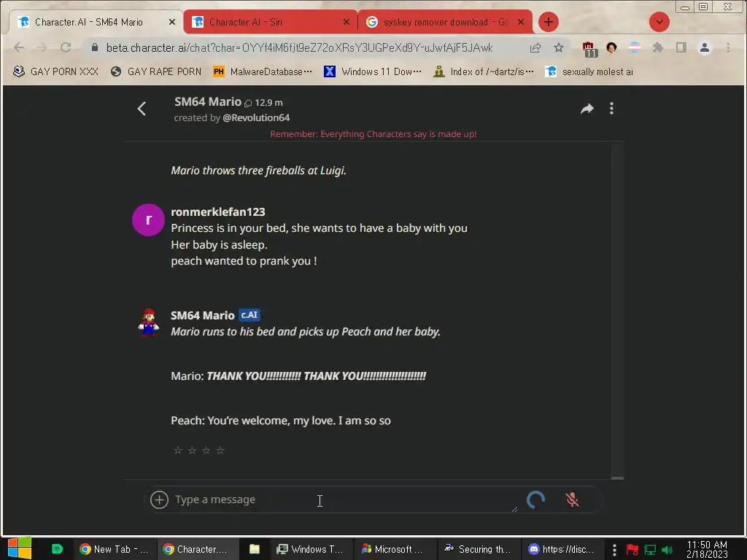The image size is (747, 560).
Task: Open the taskbar clock showing 11:50 AM
Action: pyautogui.click(x=707, y=549)
